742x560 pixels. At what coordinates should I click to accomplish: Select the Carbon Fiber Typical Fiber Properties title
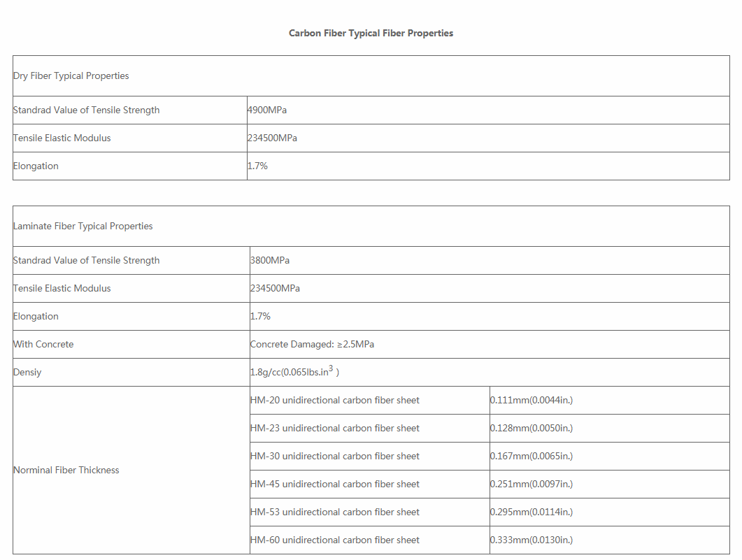click(371, 33)
